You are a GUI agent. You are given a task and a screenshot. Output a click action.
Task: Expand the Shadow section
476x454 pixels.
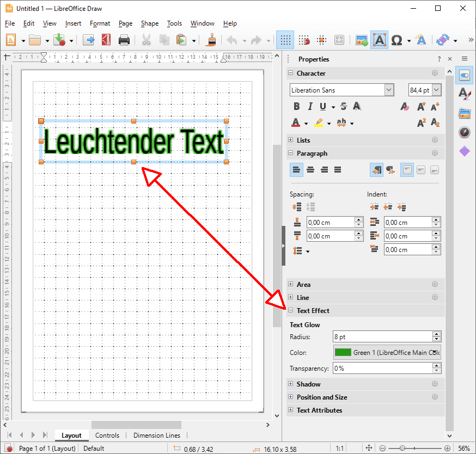(x=290, y=384)
